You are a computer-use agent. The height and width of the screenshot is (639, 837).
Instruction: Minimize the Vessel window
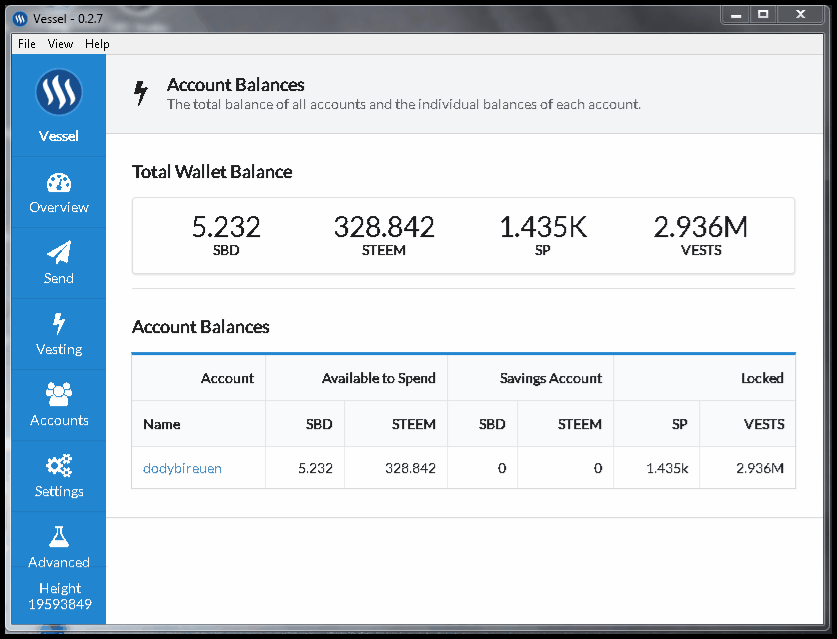pyautogui.click(x=736, y=15)
